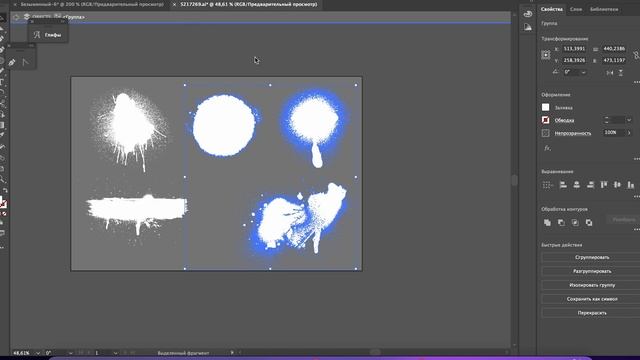The width and height of the screenshot is (640, 360).
Task: Flip the selection vertically
Action: [x=620, y=72]
